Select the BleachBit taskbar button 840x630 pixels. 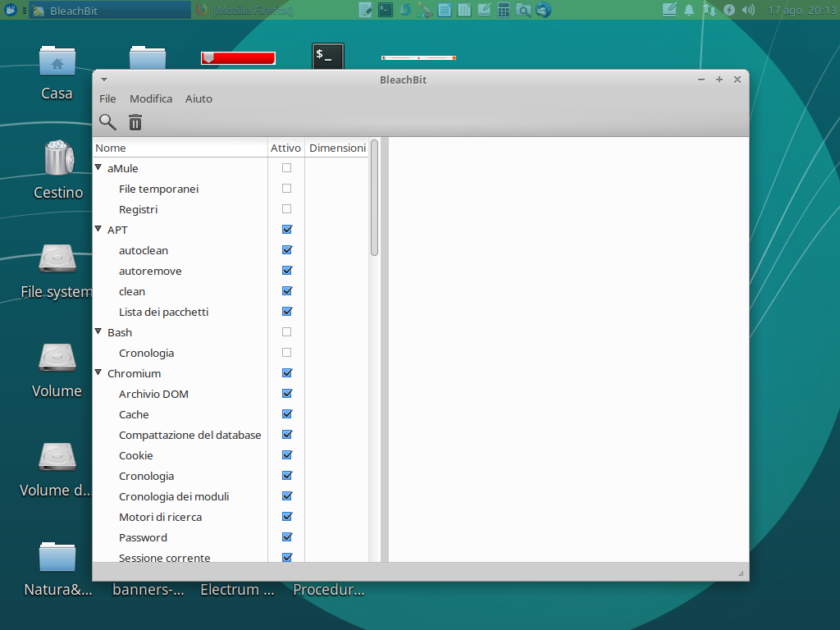coord(111,10)
